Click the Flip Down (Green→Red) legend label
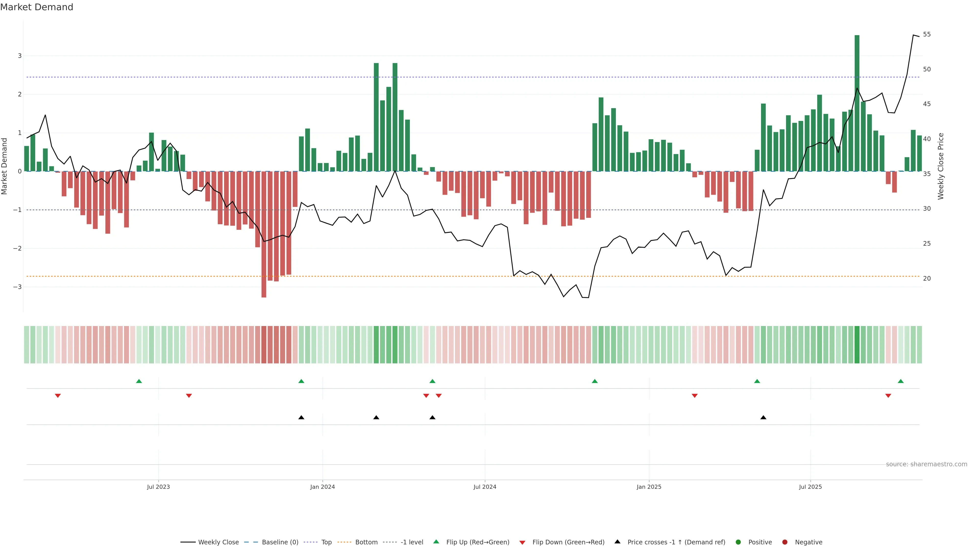This screenshot has height=551, width=980. click(x=568, y=542)
